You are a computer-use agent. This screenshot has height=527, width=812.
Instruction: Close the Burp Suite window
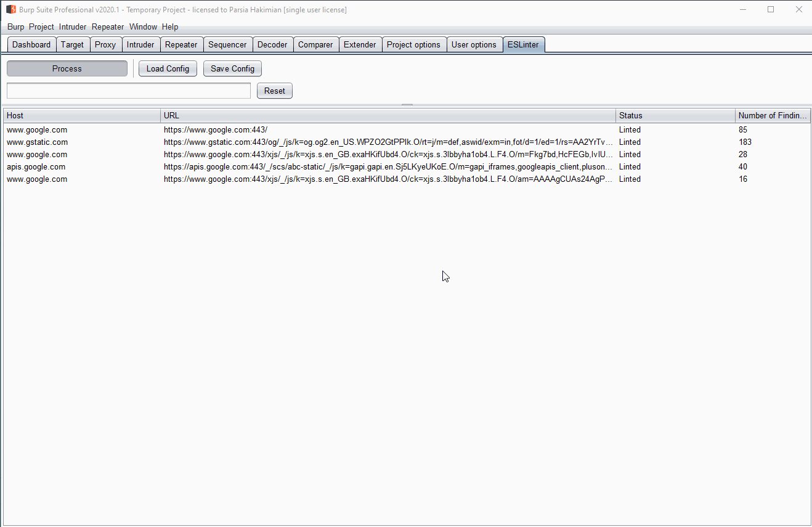point(798,10)
